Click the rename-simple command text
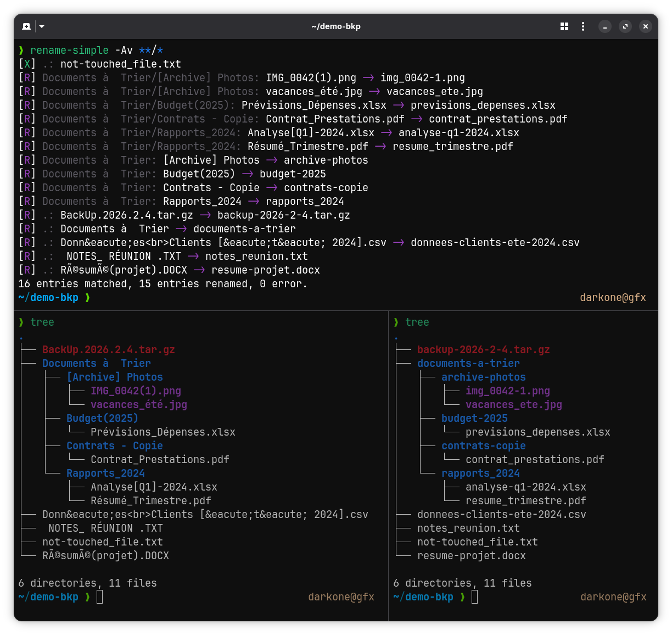 [x=70, y=51]
